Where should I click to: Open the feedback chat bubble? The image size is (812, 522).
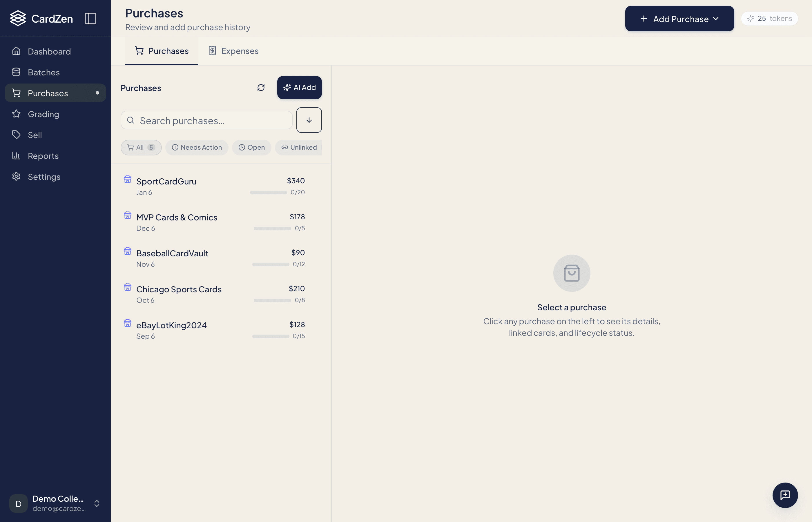[785, 495]
